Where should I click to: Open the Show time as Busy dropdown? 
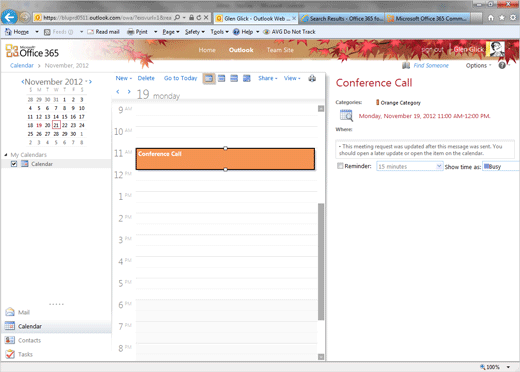click(501, 166)
